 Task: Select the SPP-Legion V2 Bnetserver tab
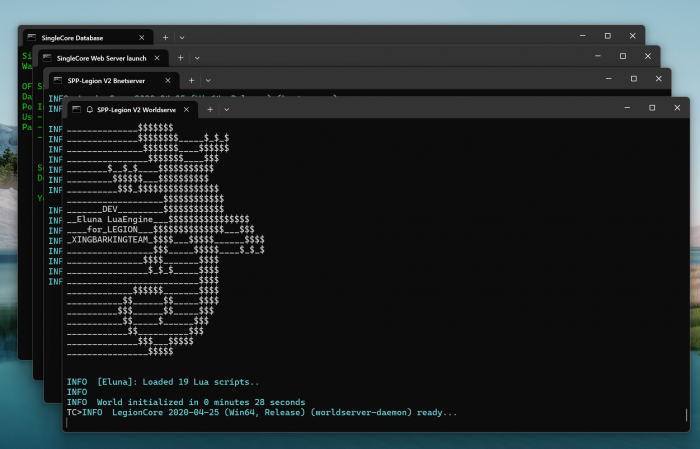coord(108,79)
